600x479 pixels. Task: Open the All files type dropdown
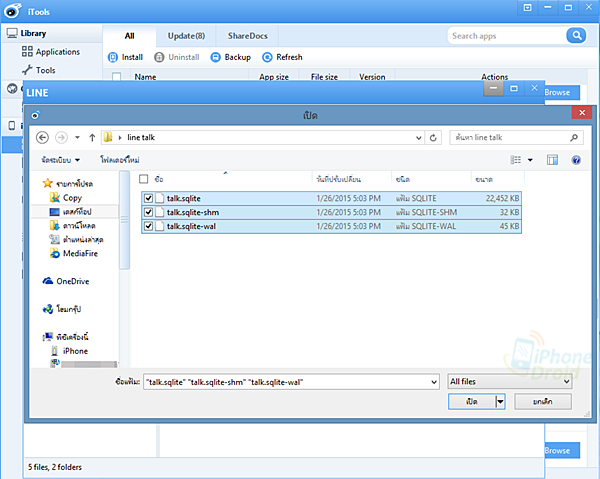[510, 381]
